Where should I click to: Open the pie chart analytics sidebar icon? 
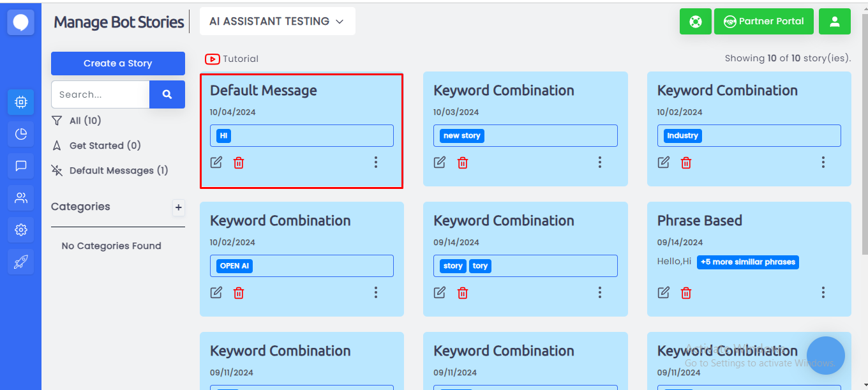tap(20, 134)
